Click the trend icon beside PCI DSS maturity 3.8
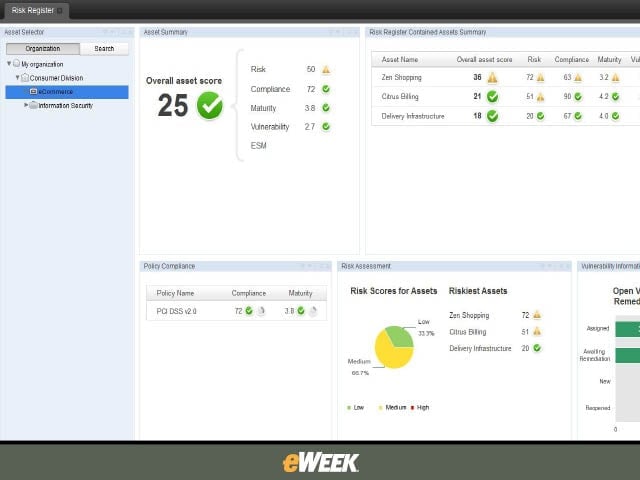Screen dimensions: 640x480 [x=313, y=311]
